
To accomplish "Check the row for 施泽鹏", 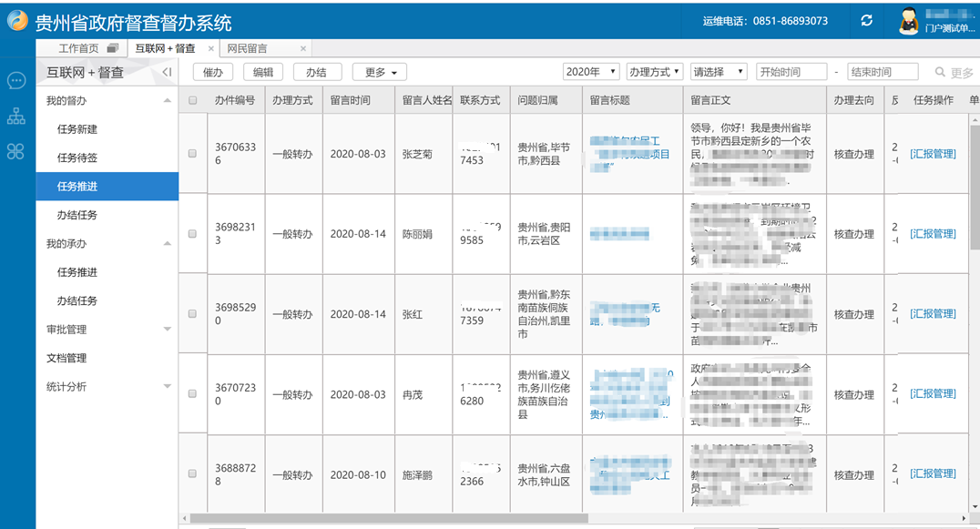I will [192, 474].
